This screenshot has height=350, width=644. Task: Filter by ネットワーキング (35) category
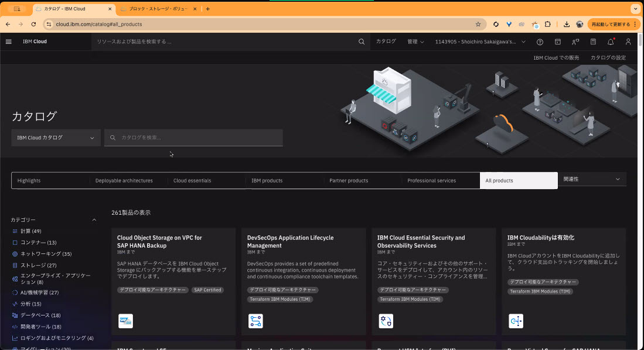click(46, 254)
